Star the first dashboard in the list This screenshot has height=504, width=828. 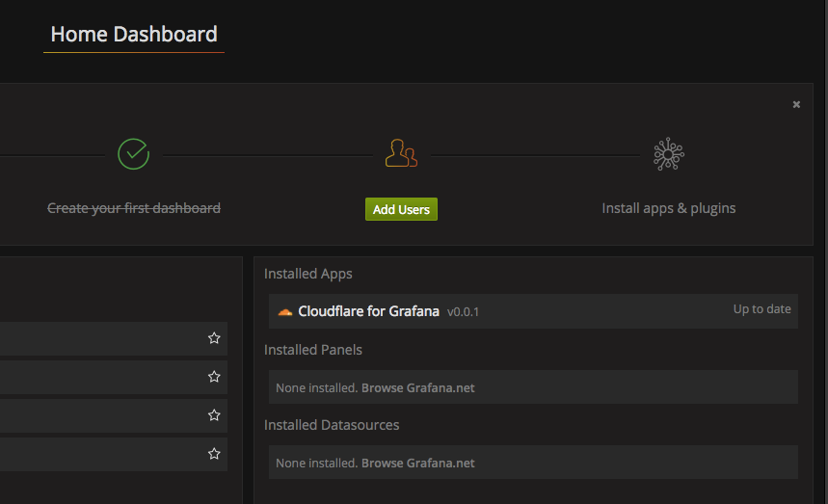[x=214, y=338]
